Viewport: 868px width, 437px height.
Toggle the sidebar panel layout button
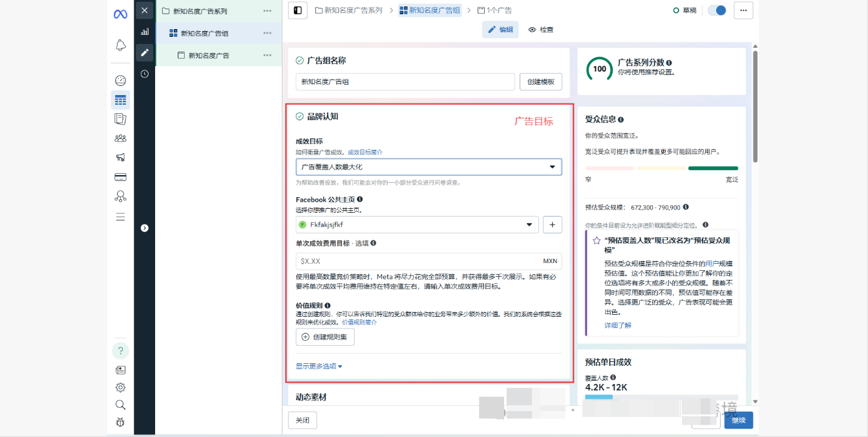click(x=297, y=10)
